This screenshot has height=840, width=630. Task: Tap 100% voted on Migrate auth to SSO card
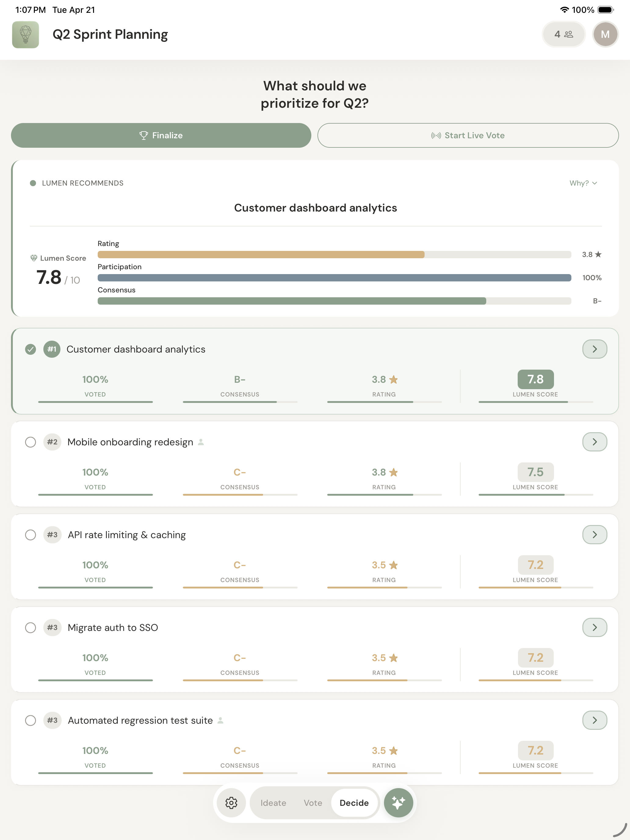click(x=95, y=658)
